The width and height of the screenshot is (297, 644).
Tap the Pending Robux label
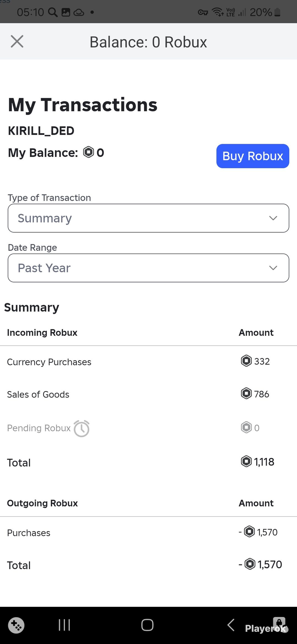(x=39, y=428)
